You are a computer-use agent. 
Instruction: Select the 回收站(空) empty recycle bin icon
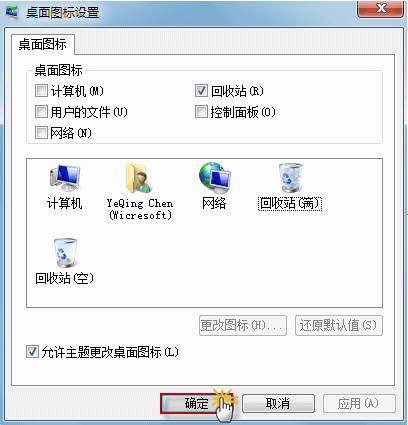[66, 253]
